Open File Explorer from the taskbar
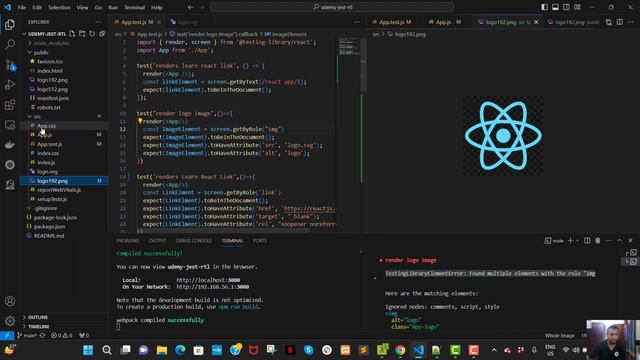This screenshot has height=360, width=640. pos(162,350)
